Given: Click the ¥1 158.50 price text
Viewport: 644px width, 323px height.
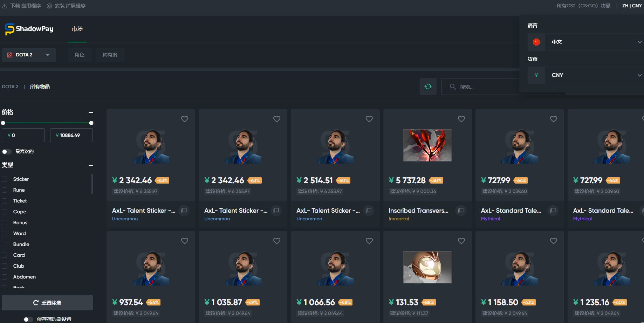Looking at the screenshot, I should pos(500,302).
